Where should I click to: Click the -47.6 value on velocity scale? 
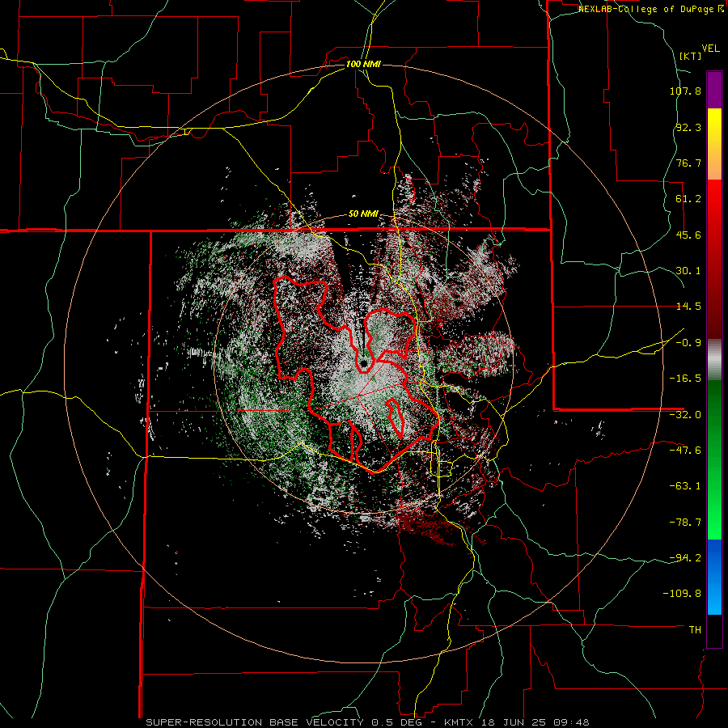[685, 451]
